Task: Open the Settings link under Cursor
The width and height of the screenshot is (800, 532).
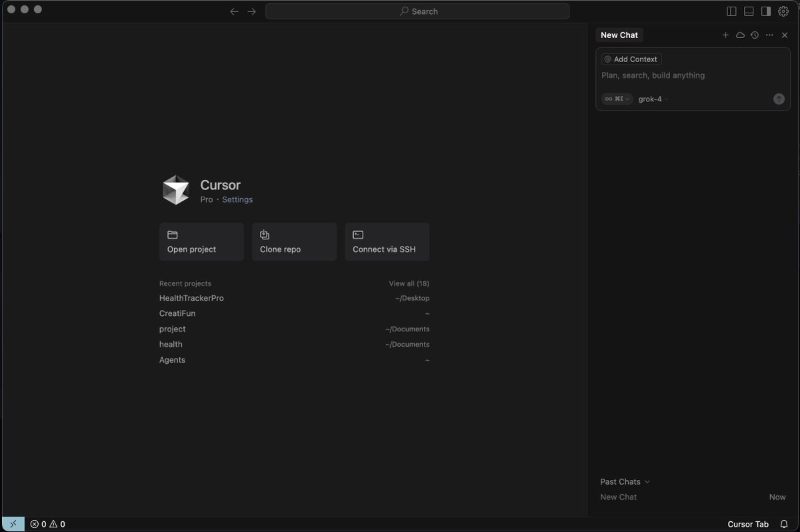Action: 237,199
